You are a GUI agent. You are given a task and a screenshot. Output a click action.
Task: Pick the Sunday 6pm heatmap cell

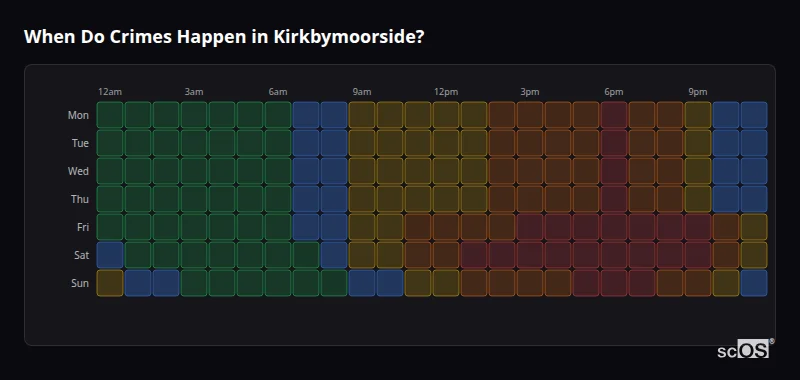tap(614, 283)
